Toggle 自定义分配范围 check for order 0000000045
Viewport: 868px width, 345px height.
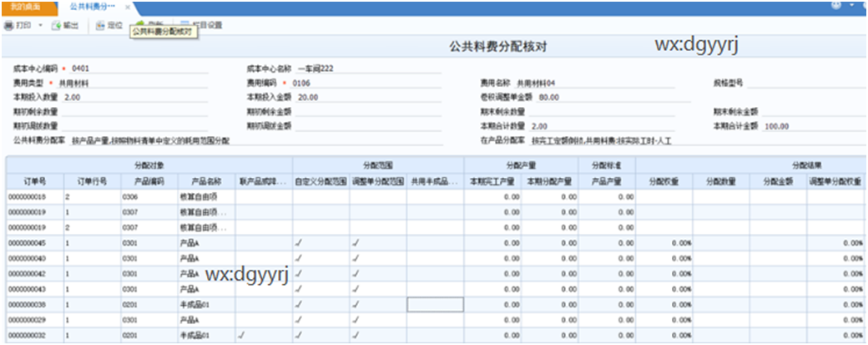click(x=299, y=243)
